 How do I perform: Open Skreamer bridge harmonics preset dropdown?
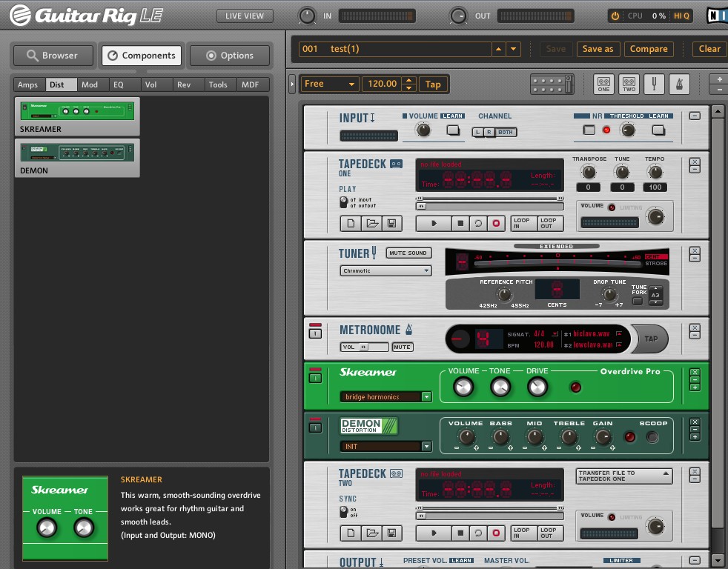tap(427, 397)
